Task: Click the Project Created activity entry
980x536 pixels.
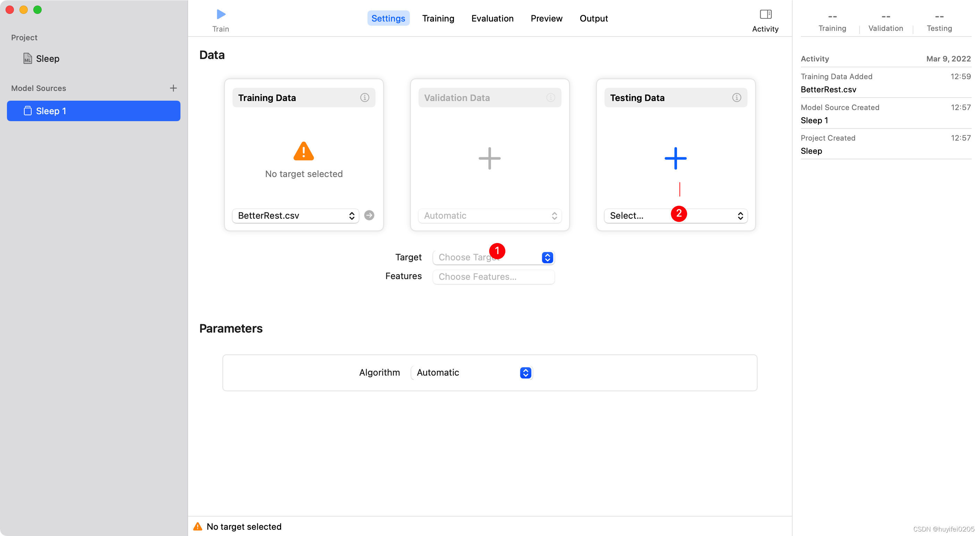Action: [886, 144]
